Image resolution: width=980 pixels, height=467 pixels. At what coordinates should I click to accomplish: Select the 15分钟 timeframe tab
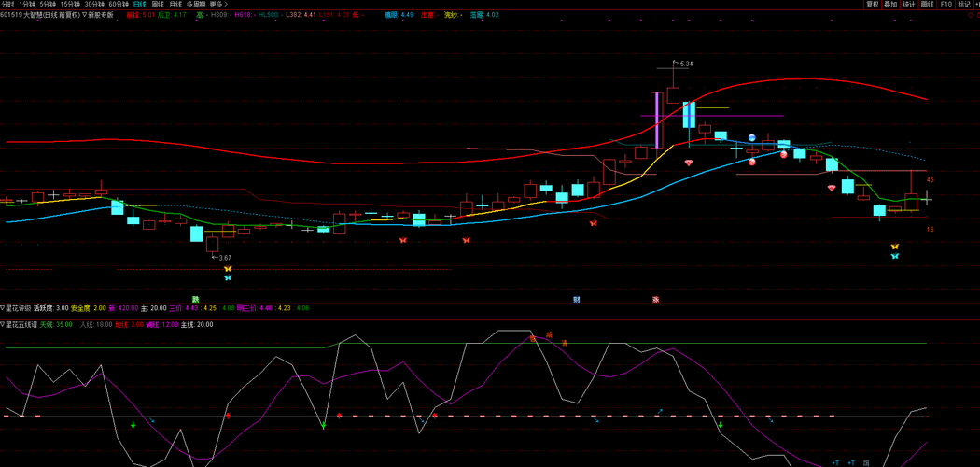[x=70, y=4]
